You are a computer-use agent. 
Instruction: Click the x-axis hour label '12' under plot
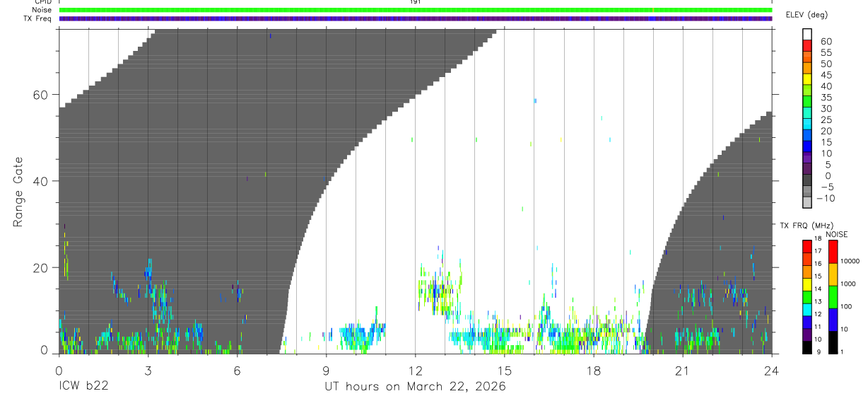pyautogui.click(x=415, y=369)
